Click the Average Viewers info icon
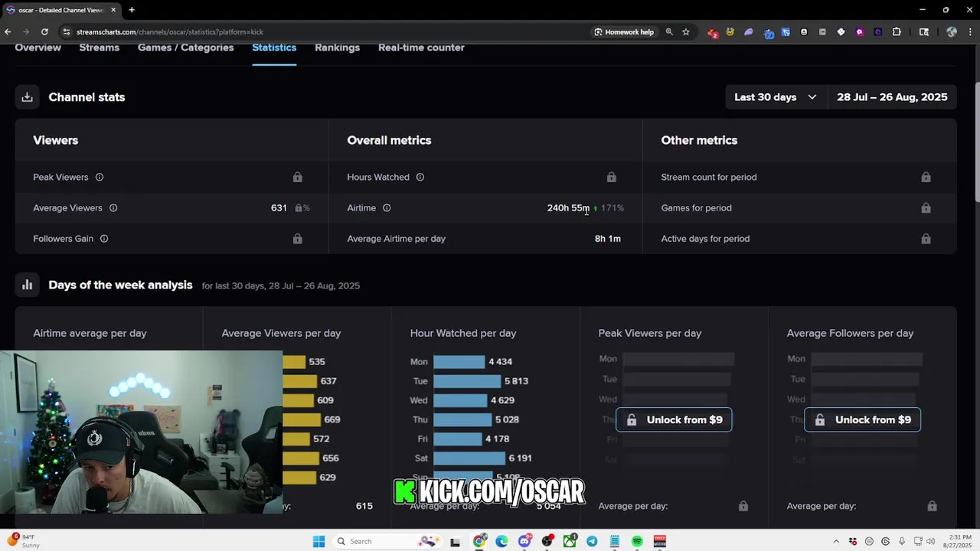 (113, 208)
